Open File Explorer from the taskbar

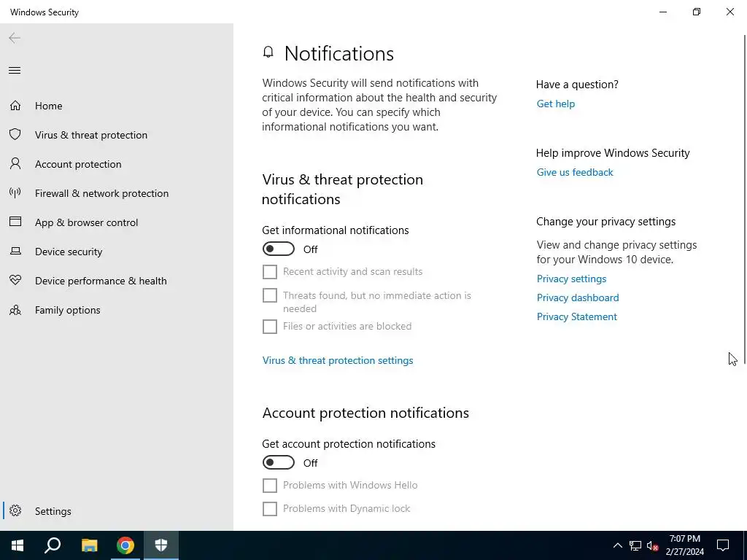(x=89, y=545)
